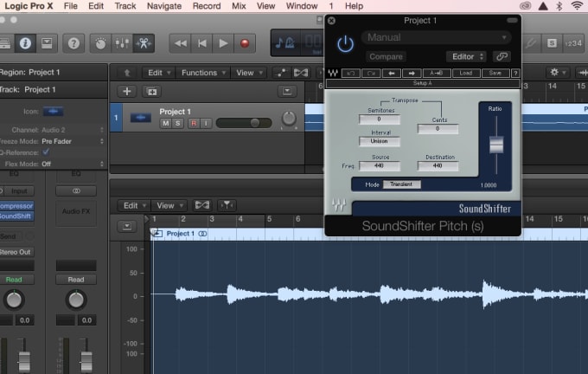Click the Waves logo in plugin toolbar

tap(333, 73)
